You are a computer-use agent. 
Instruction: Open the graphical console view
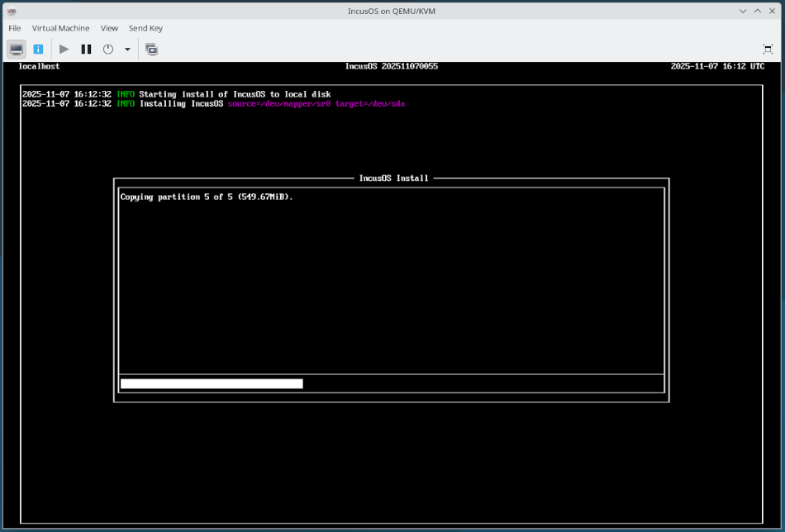15,49
